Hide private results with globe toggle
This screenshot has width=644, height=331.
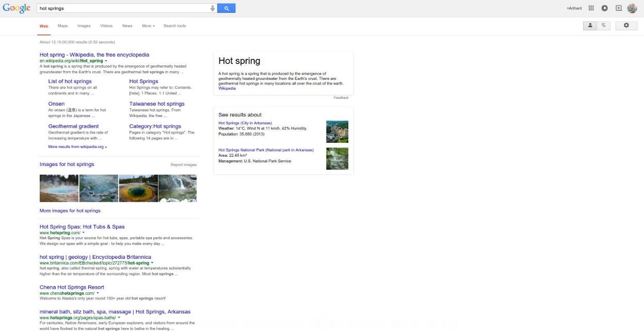coord(603,25)
